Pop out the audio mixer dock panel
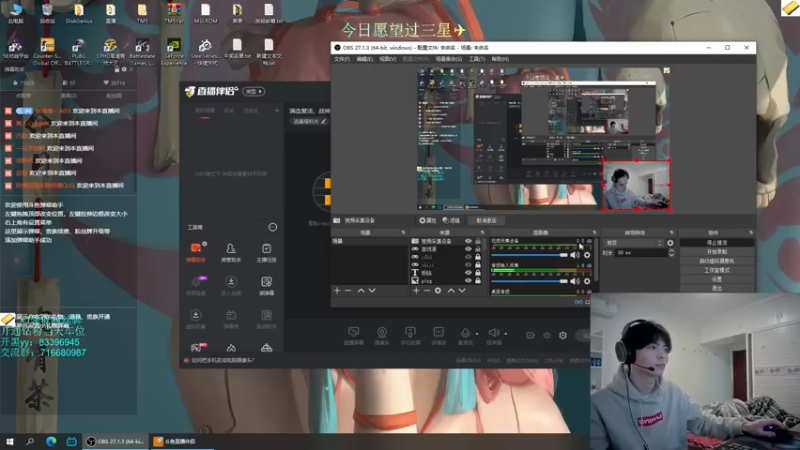 pos(594,233)
